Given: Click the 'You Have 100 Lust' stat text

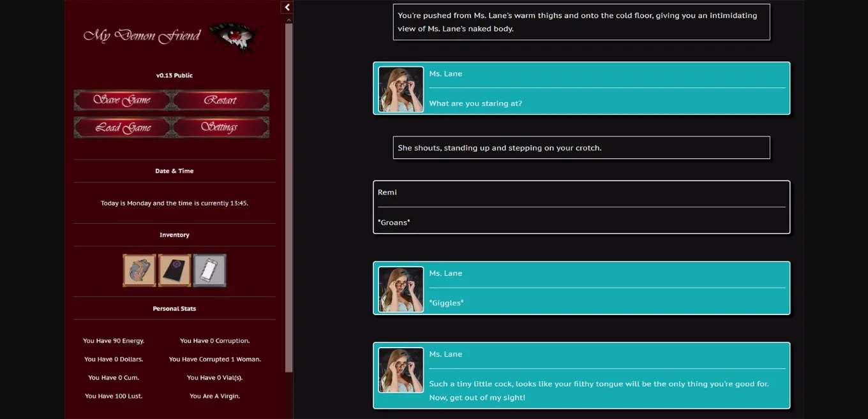Looking at the screenshot, I should click(x=114, y=396).
